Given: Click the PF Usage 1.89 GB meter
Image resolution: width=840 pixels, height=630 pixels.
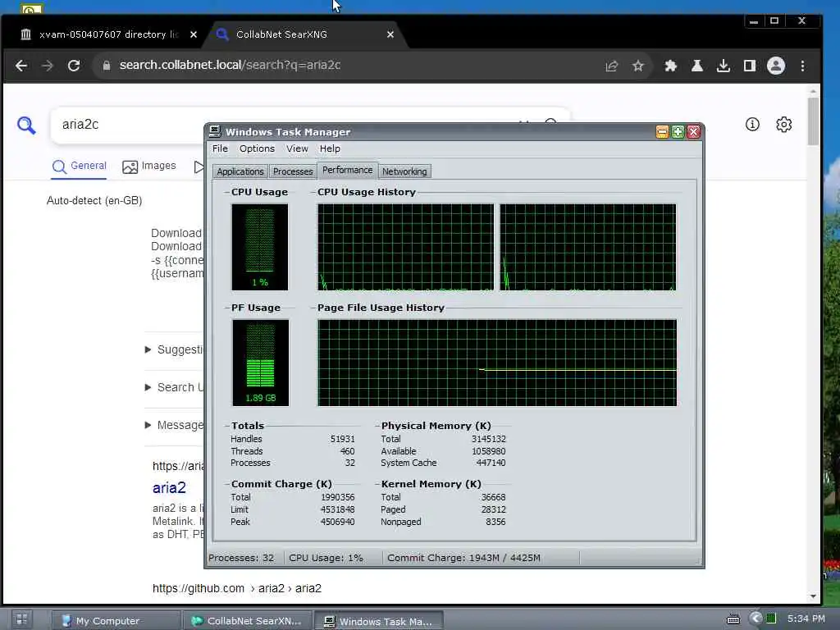Looking at the screenshot, I should click(260, 363).
